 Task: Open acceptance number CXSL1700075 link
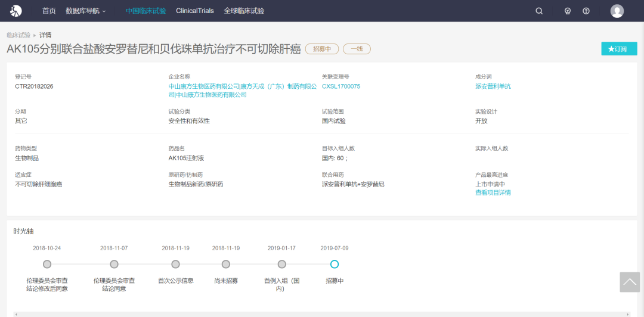coord(341,86)
